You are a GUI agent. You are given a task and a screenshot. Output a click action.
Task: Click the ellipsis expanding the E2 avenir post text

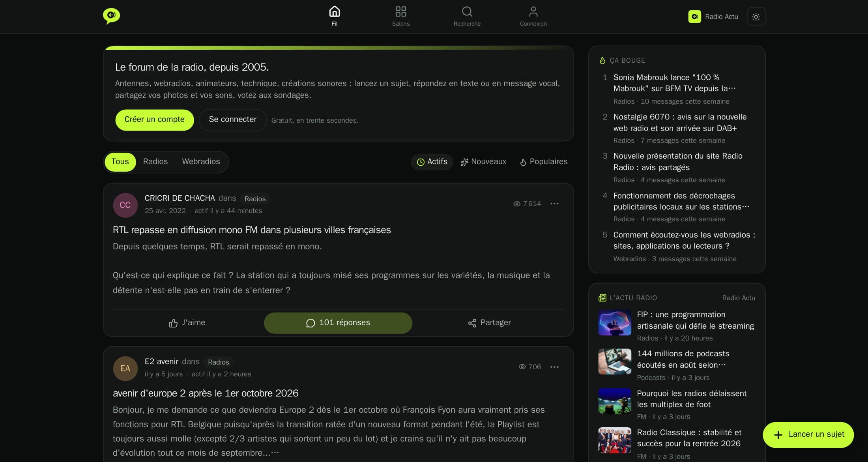tap(275, 453)
